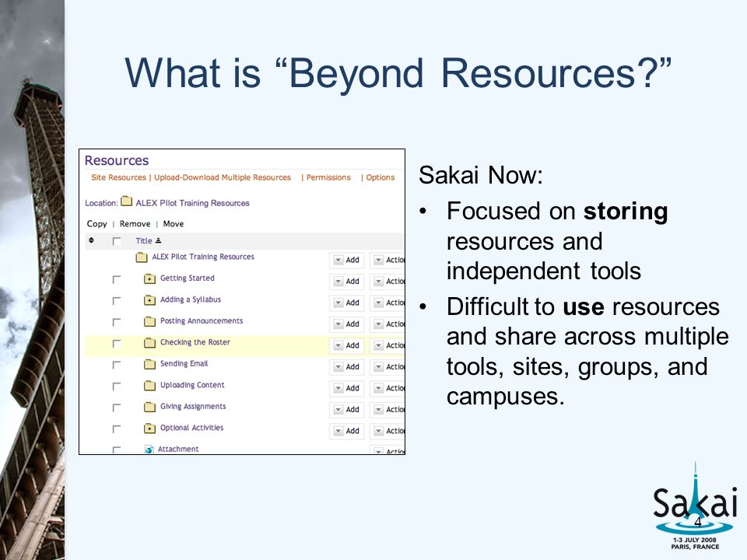
Task: Open the Site Resources tab
Action: click(118, 177)
